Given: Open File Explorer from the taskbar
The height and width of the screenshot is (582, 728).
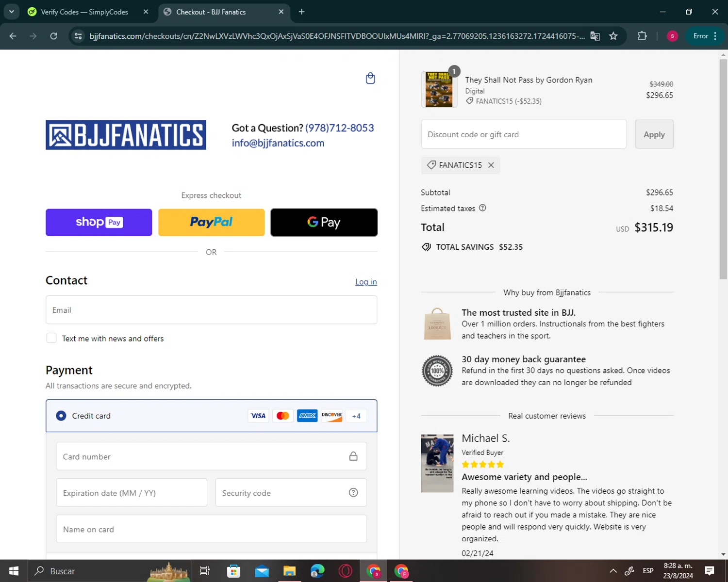Looking at the screenshot, I should (290, 571).
